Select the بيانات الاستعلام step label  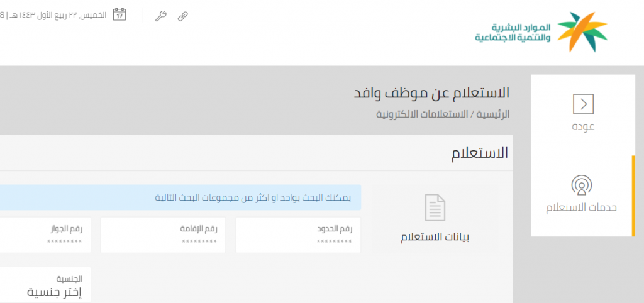pos(435,237)
